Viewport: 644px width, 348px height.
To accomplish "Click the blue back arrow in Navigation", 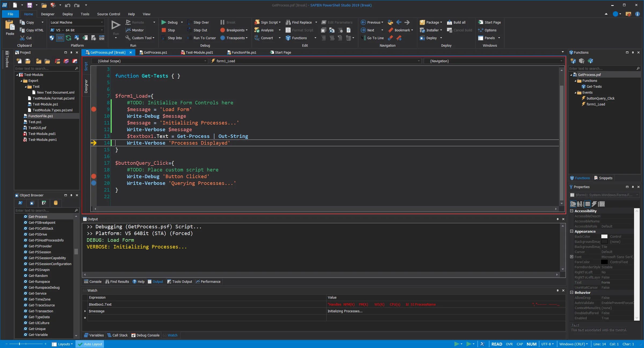I will 399,22.
